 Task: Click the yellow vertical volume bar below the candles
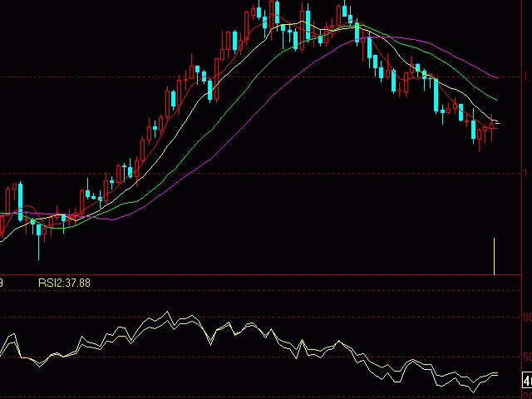(494, 256)
